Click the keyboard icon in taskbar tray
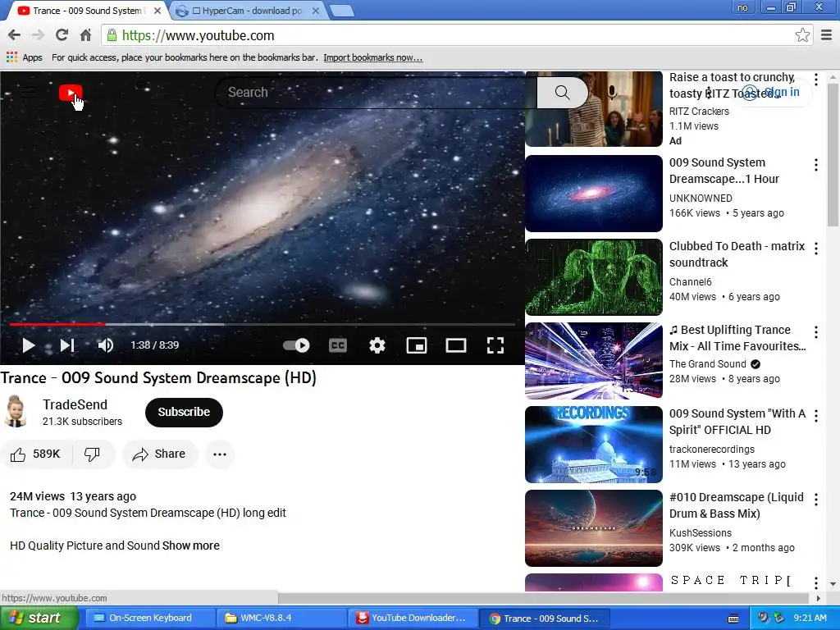Viewport: 840px width, 630px height. [734, 619]
